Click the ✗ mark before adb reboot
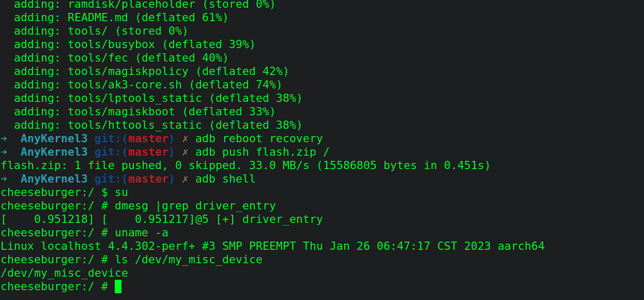Image resolution: width=644 pixels, height=300 pixels. 185,139
